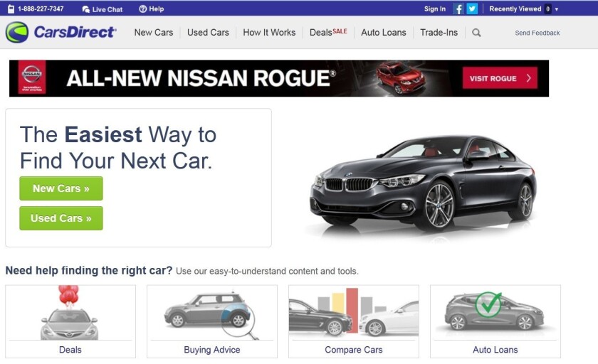Click the Deals card label
The image size is (598, 364).
click(x=70, y=350)
